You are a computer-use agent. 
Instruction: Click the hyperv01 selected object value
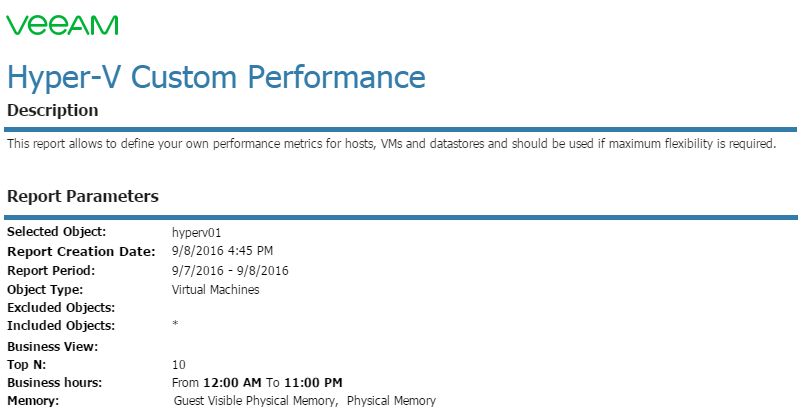click(x=196, y=233)
